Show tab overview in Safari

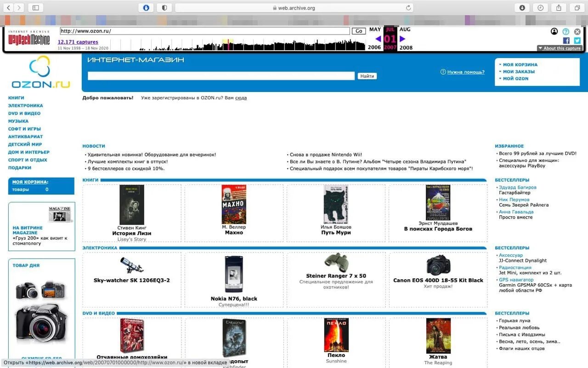tap(577, 8)
